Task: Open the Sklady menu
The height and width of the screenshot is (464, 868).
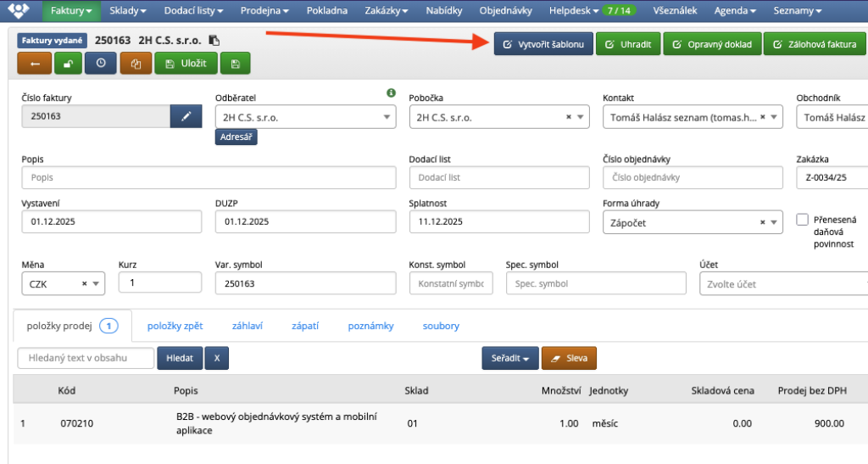Action: (x=128, y=11)
